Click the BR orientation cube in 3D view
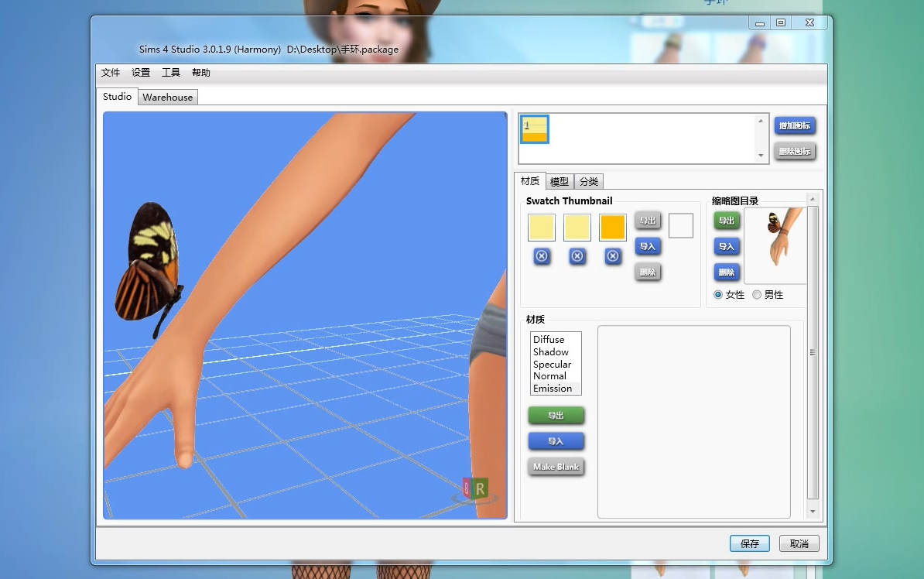This screenshot has width=924, height=579. point(475,488)
